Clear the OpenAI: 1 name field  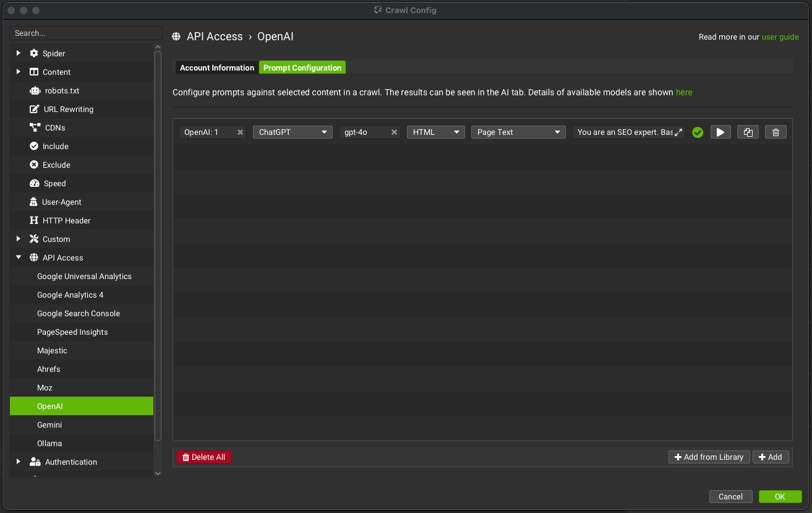click(240, 132)
